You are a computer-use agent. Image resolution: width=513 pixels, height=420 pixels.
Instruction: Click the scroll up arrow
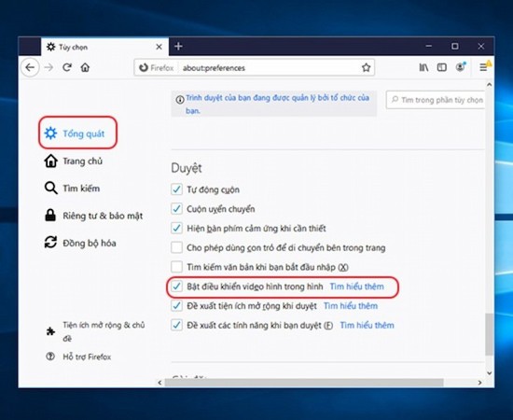coord(489,85)
